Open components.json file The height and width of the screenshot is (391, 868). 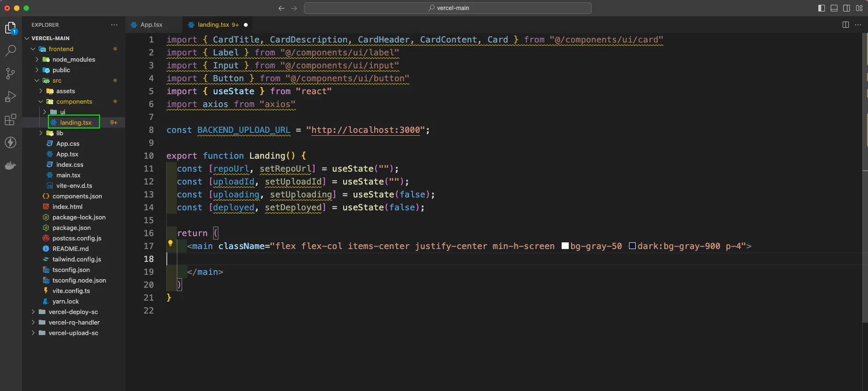77,196
